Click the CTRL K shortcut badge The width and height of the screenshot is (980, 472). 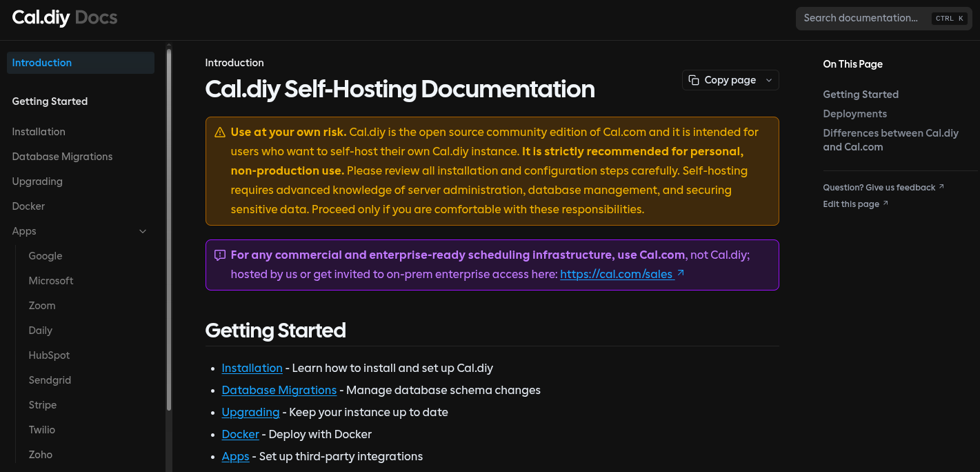point(950,19)
